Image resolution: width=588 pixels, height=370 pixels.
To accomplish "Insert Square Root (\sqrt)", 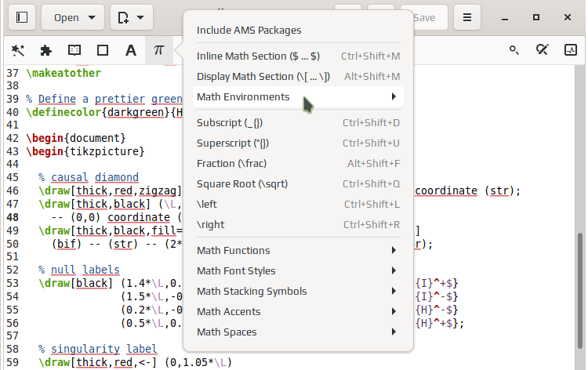I will tap(298, 183).
